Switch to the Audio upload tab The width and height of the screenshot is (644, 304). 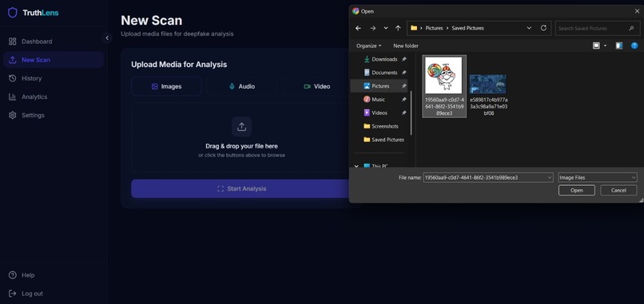pyautogui.click(x=241, y=86)
